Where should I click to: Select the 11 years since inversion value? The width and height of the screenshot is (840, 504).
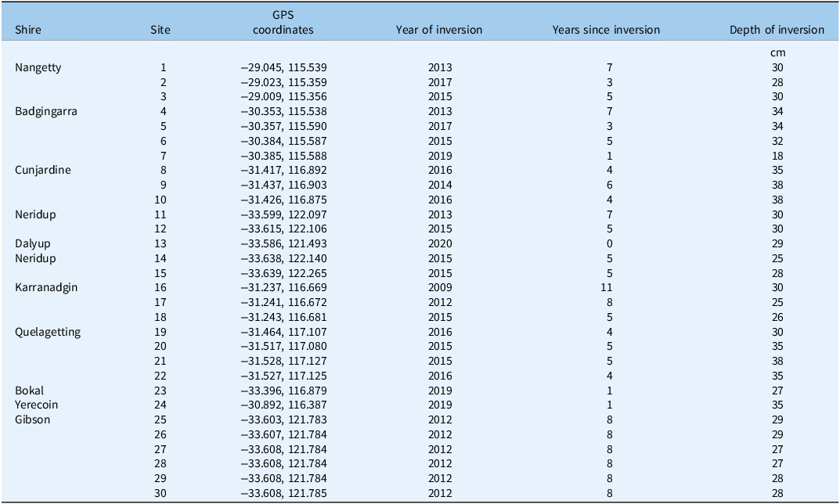606,288
